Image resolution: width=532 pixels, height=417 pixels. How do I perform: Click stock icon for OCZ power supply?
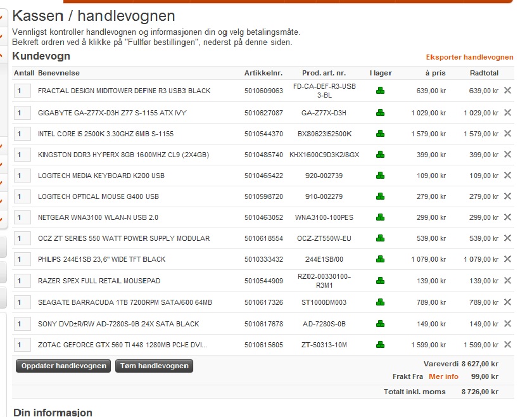coord(381,238)
